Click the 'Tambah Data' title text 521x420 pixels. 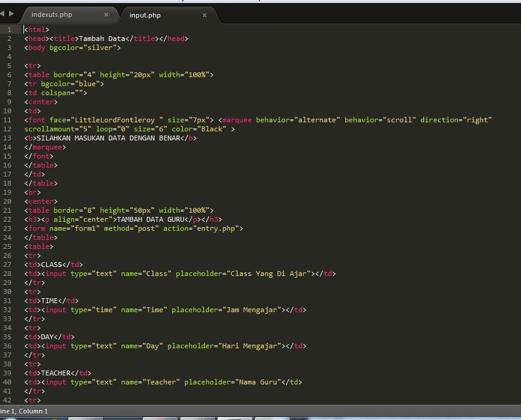coord(102,39)
